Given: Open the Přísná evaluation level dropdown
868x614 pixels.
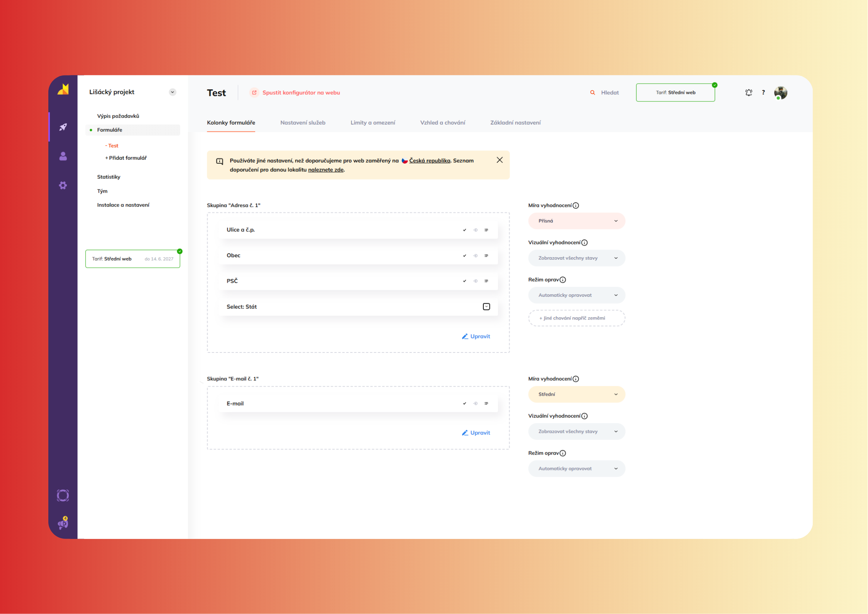Looking at the screenshot, I should coord(576,221).
